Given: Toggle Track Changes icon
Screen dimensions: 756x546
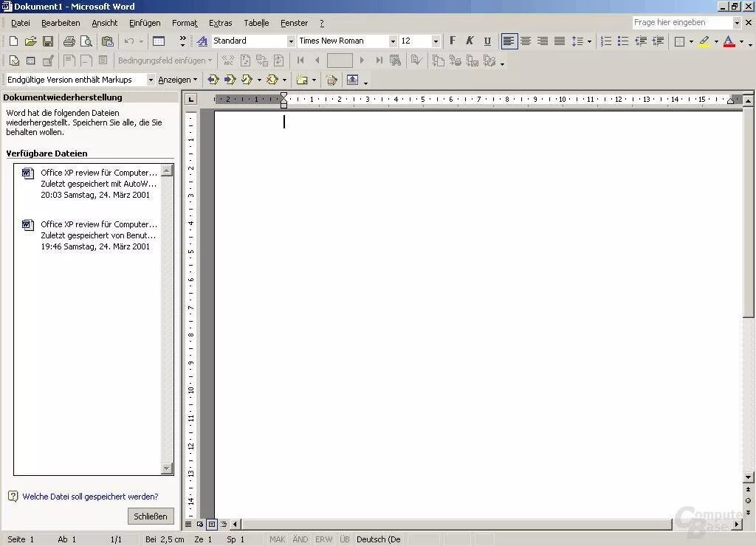Looking at the screenshot, I should coord(331,80).
